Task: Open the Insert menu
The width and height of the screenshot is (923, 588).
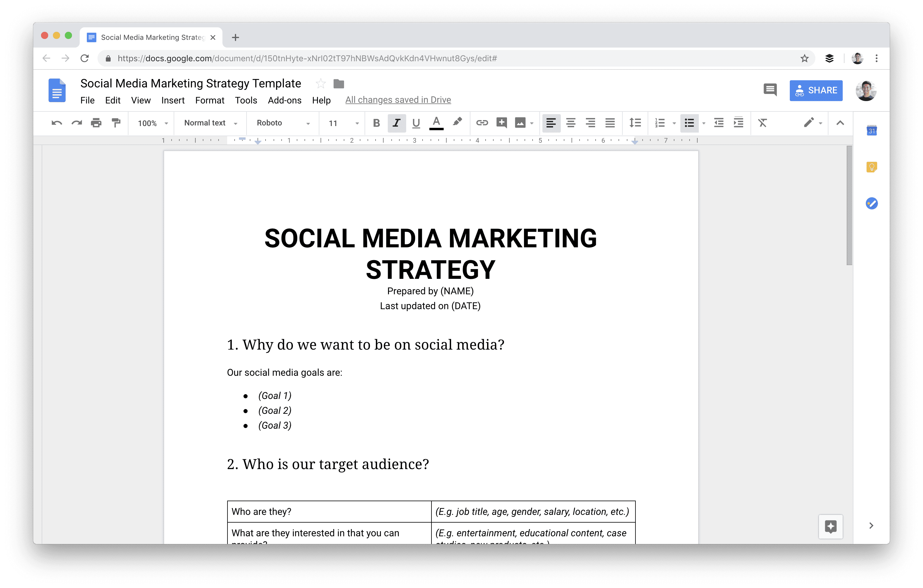Action: pyautogui.click(x=173, y=100)
